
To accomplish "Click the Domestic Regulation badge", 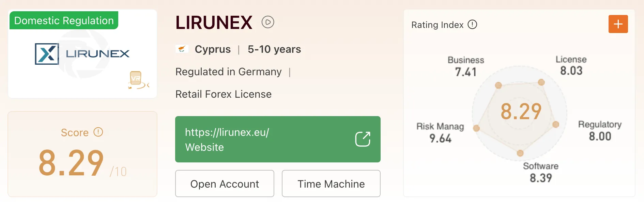I will tap(64, 20).
